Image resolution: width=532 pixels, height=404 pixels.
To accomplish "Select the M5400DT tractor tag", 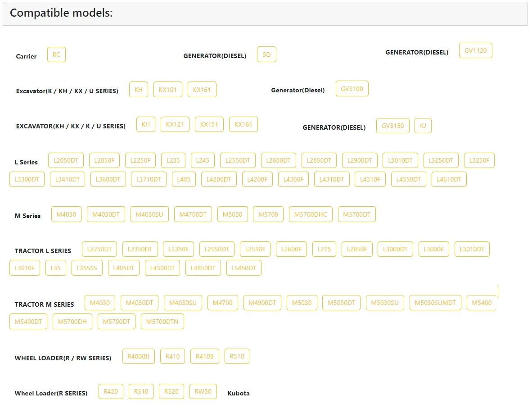I will pyautogui.click(x=28, y=322).
